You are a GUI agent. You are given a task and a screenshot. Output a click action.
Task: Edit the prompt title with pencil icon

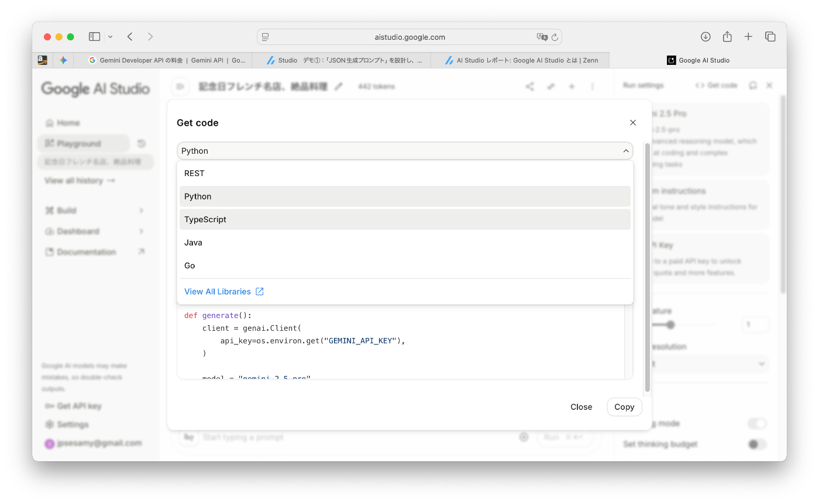point(338,87)
